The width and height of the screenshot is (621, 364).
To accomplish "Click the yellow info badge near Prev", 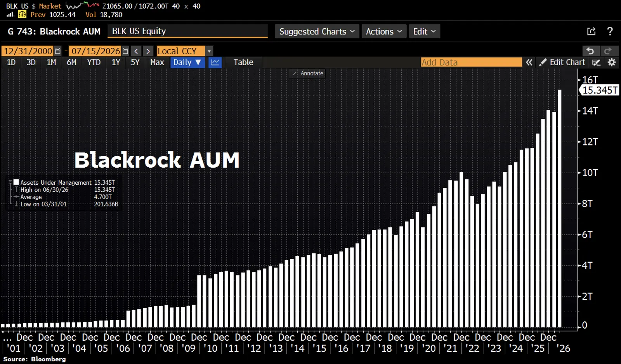I will pos(22,14).
